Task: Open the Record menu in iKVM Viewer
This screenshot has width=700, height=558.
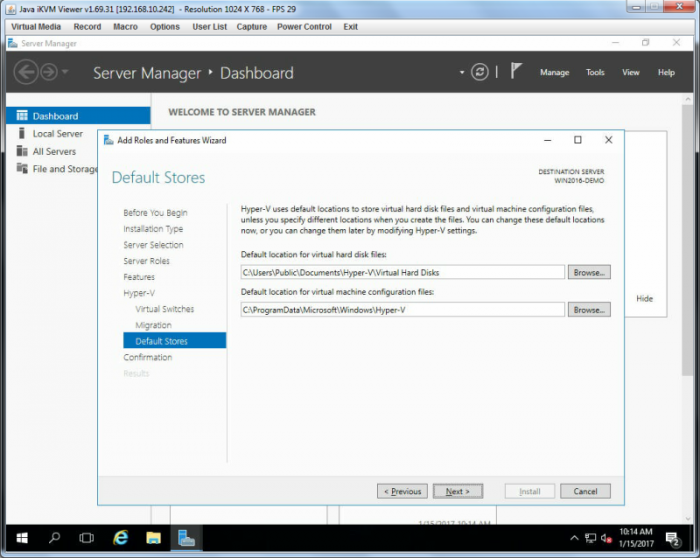Action: click(x=87, y=27)
